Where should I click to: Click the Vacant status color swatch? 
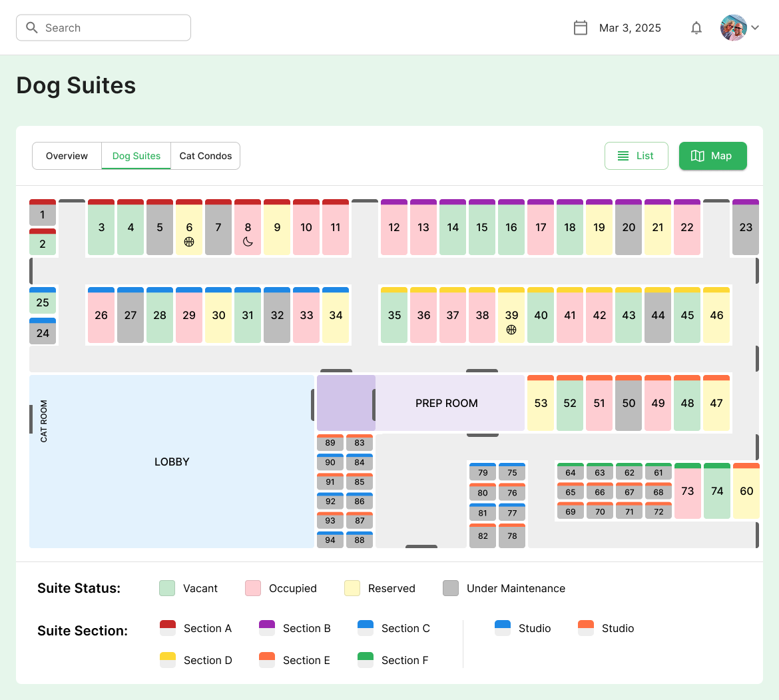pyautogui.click(x=167, y=588)
